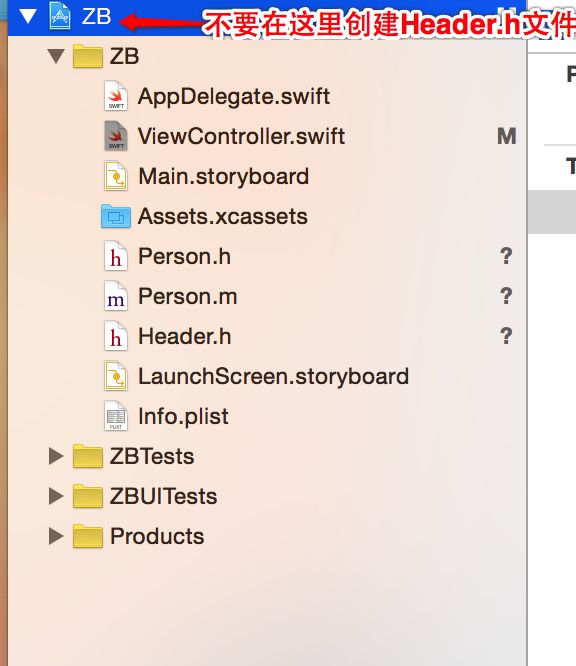The width and height of the screenshot is (576, 666).
Task: Click the Assets.xcassets folder icon
Action: (116, 216)
